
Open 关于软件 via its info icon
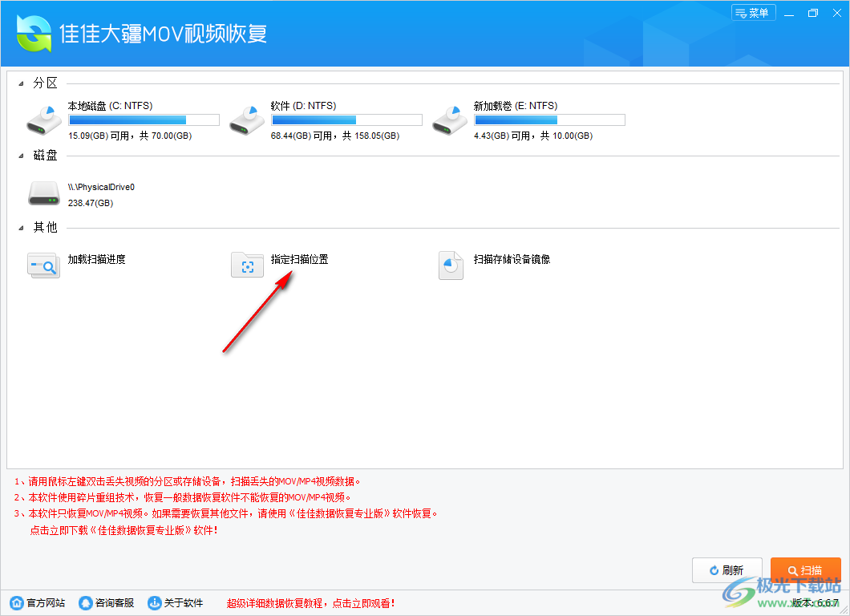pyautogui.click(x=154, y=603)
